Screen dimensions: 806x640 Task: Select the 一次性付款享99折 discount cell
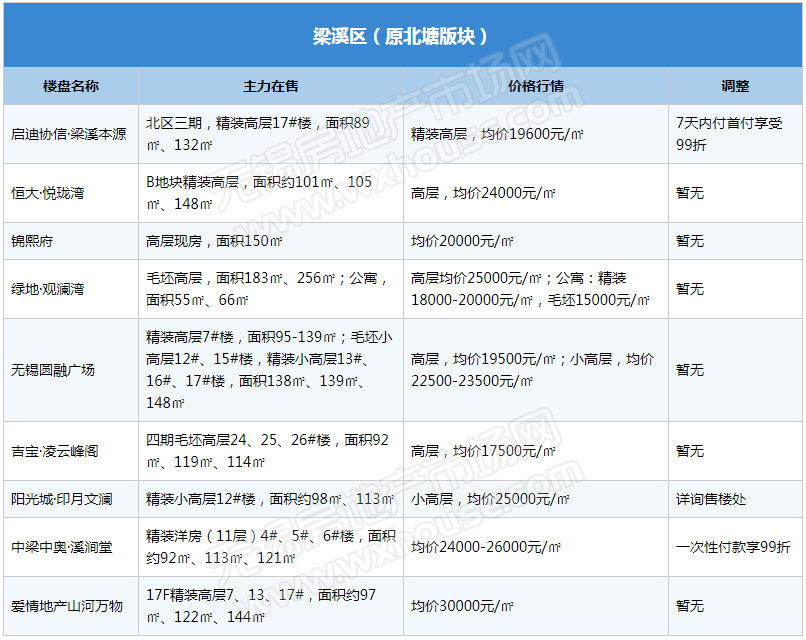733,547
